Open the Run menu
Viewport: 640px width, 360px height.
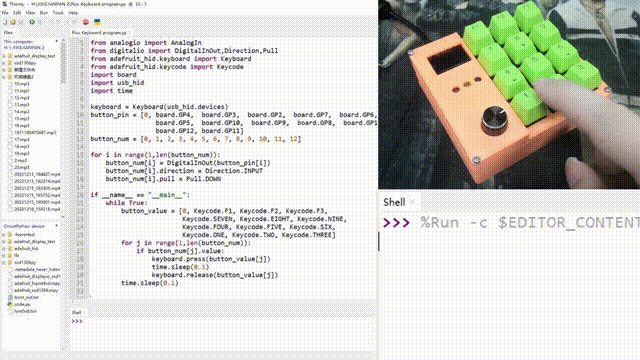point(44,13)
